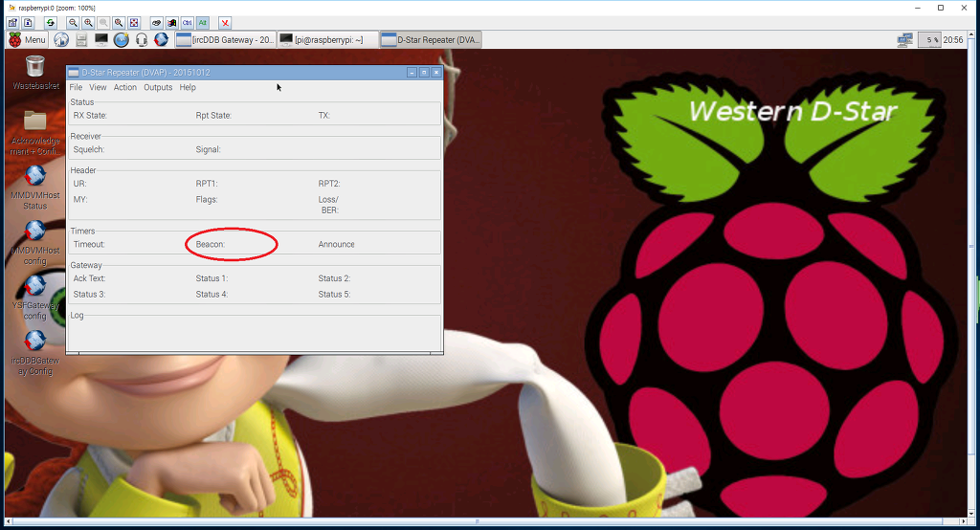This screenshot has width=980, height=530.
Task: Click the CPU usage monitor showing 5%
Action: (929, 40)
